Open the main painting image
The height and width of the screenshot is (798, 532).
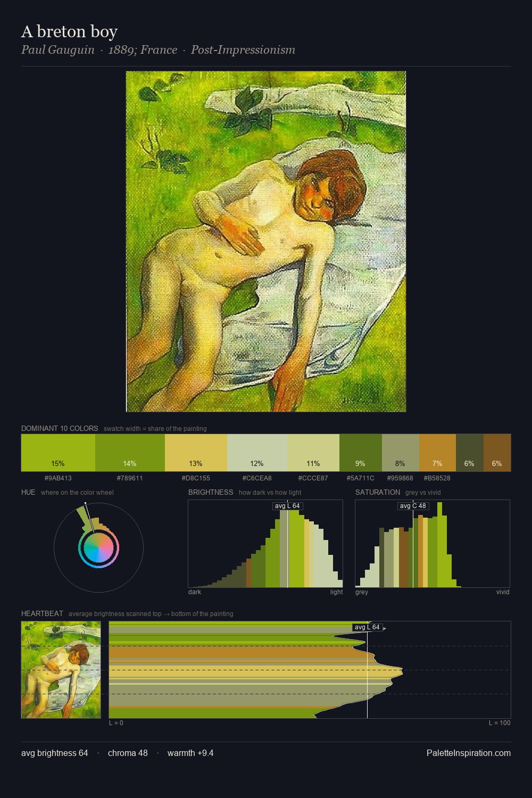click(266, 242)
